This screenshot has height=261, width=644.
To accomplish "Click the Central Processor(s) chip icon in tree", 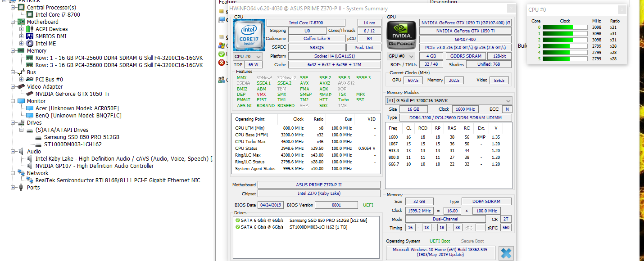I will point(21,7).
